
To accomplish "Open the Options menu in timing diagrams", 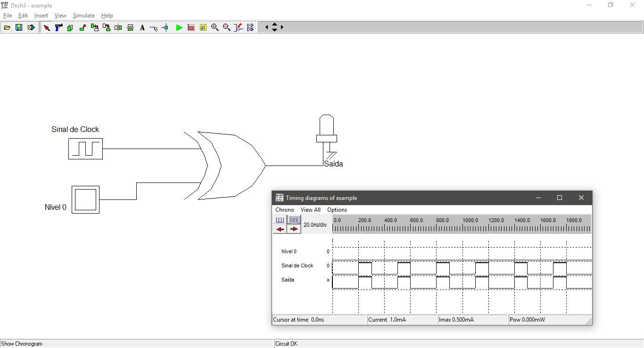I will tap(337, 210).
